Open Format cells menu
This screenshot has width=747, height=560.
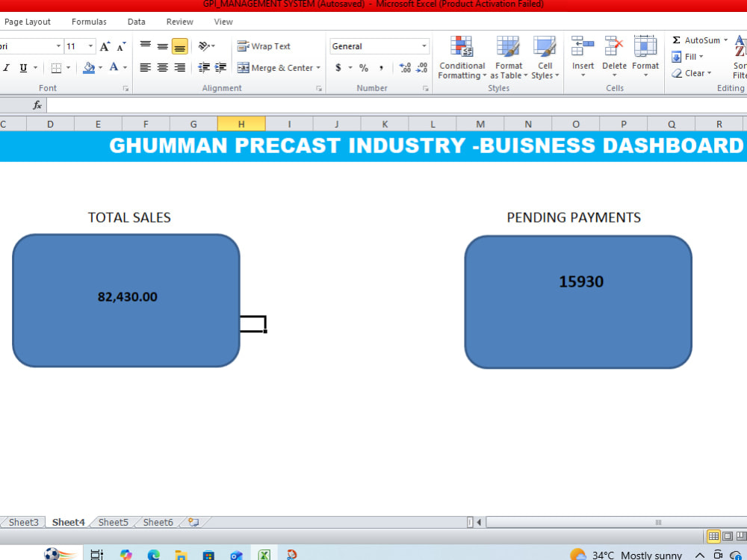pyautogui.click(x=645, y=57)
